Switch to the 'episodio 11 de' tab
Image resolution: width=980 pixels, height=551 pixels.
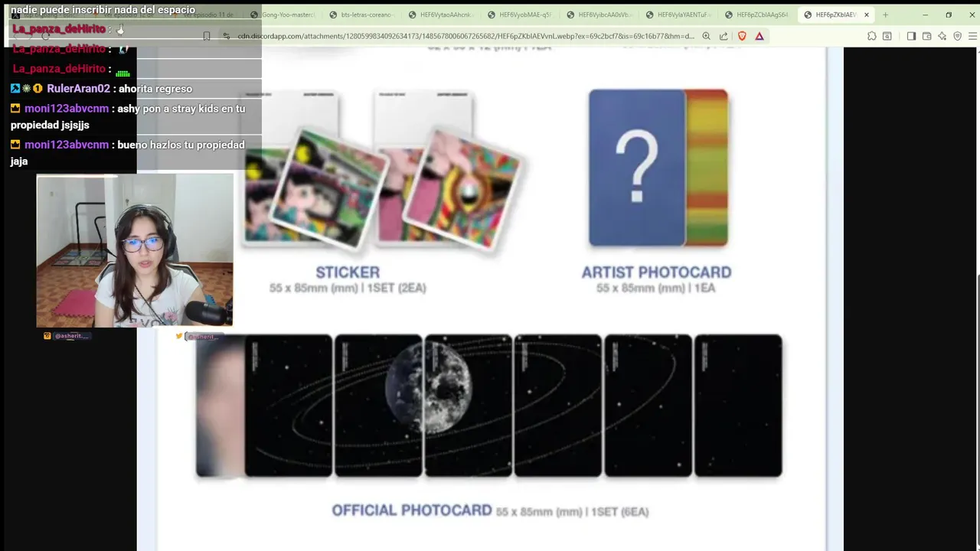tap(203, 15)
